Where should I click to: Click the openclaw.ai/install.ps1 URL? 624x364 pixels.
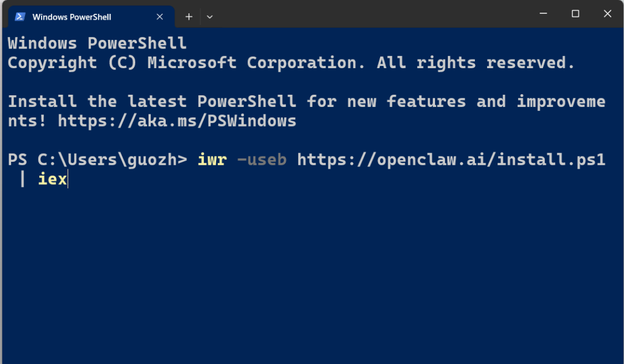[451, 159]
